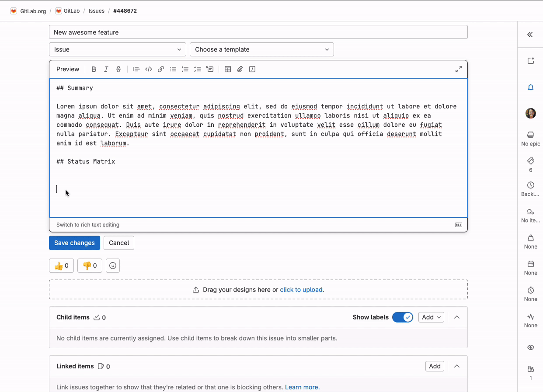Click the Markdown badge icon
This screenshot has width=543, height=392.
tap(459, 225)
